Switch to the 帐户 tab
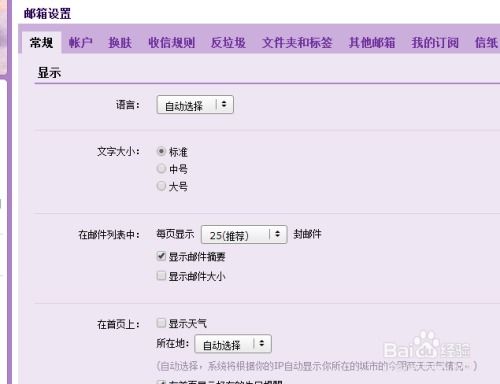Screen dimensions: 500x384 [80, 43]
